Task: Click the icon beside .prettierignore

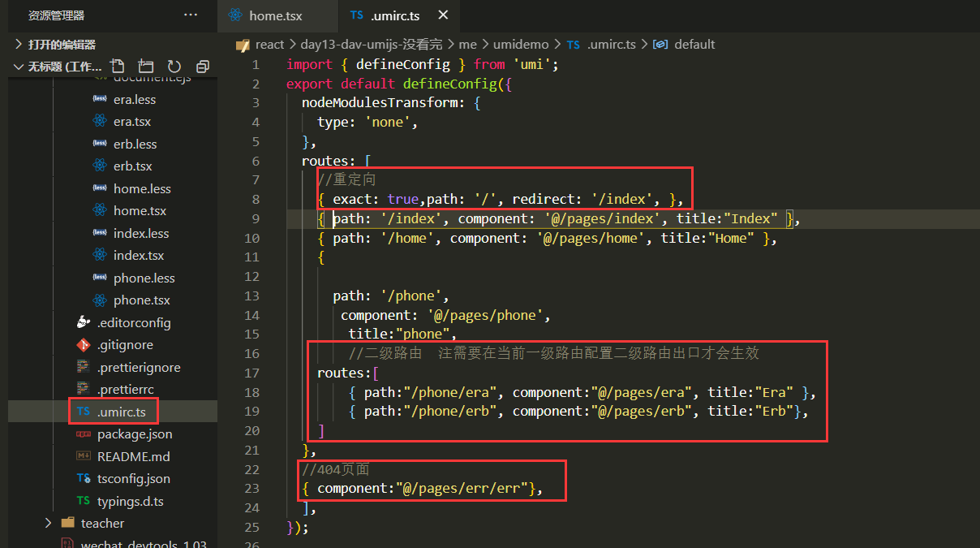Action: click(83, 367)
